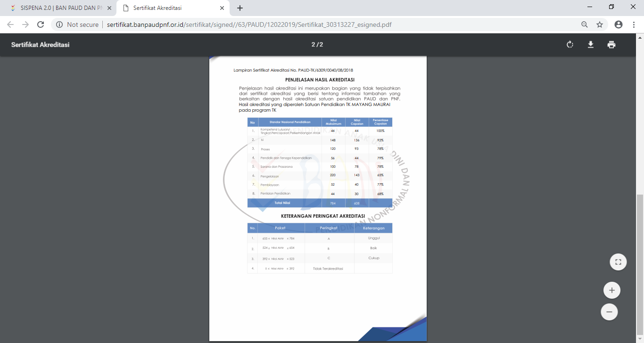The height and width of the screenshot is (343, 644).
Task: Click the scrollbar up arrow
Action: pyautogui.click(x=640, y=37)
